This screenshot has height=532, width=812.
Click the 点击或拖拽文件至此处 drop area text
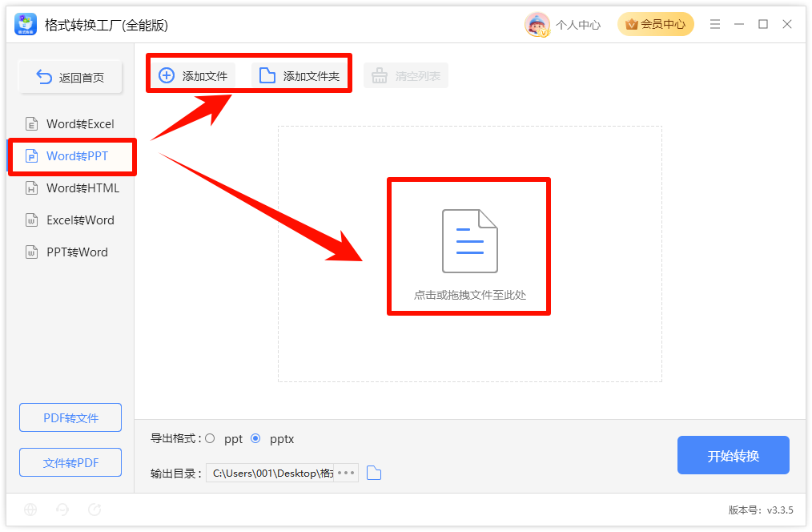pyautogui.click(x=470, y=296)
